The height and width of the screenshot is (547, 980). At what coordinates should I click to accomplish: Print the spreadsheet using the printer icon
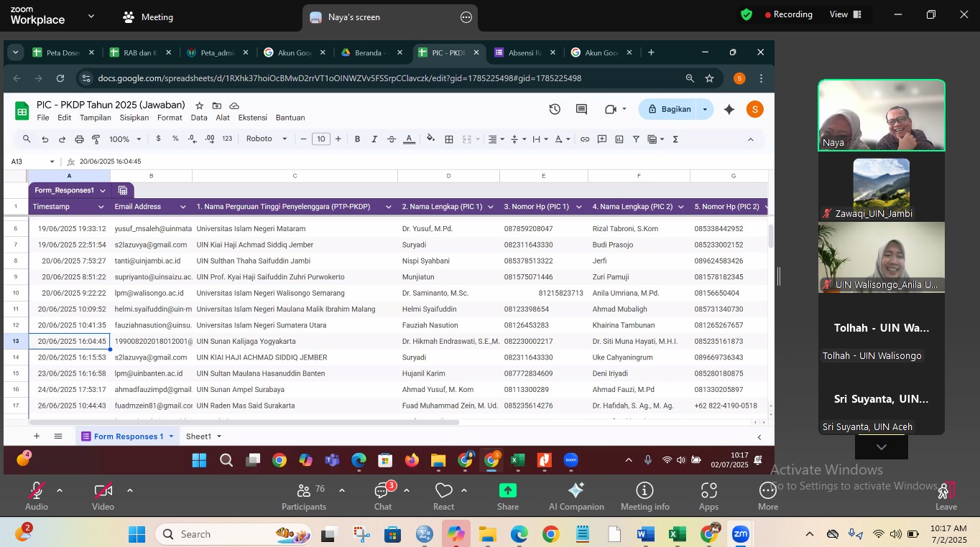pos(79,139)
